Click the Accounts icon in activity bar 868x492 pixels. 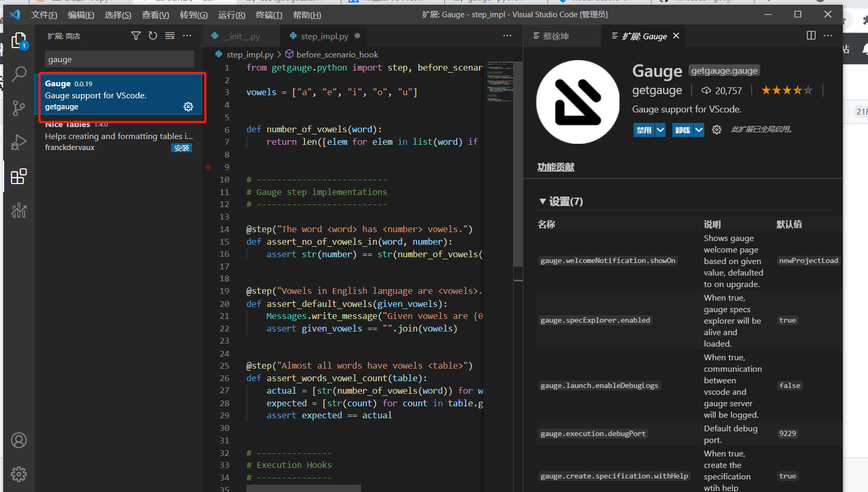tap(19, 441)
